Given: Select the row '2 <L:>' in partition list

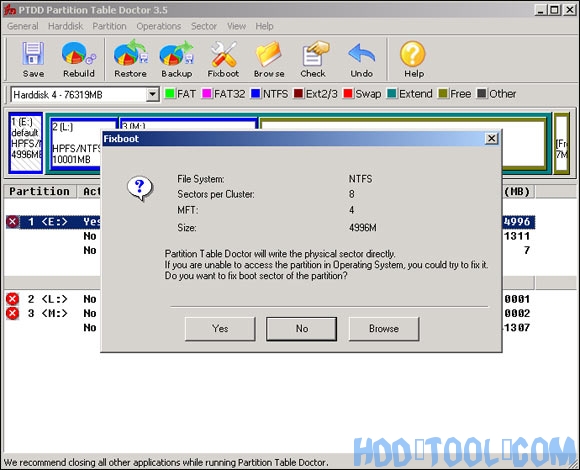Looking at the screenshot, I should click(x=53, y=299).
